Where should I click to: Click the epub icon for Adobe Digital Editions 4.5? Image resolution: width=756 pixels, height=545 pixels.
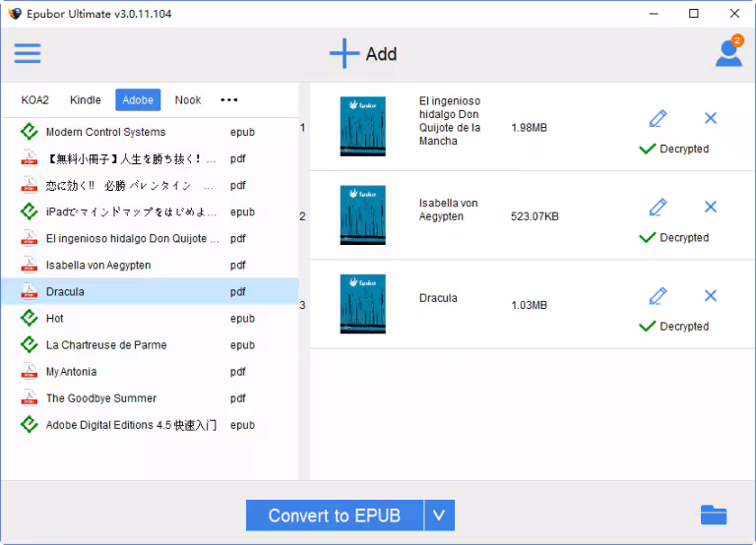tap(30, 425)
